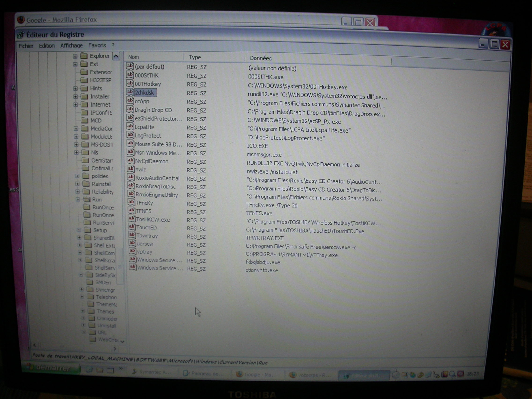Expand the Hints key node
The image size is (532, 399).
pos(75,89)
